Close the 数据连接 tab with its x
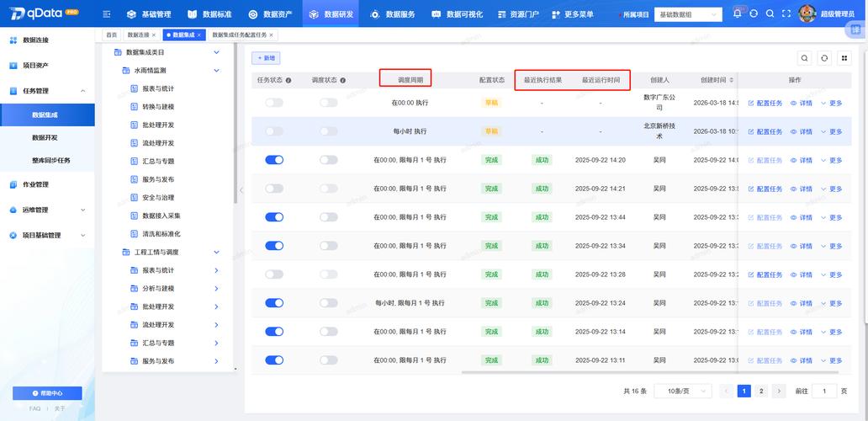The width and height of the screenshot is (868, 421). [x=153, y=35]
